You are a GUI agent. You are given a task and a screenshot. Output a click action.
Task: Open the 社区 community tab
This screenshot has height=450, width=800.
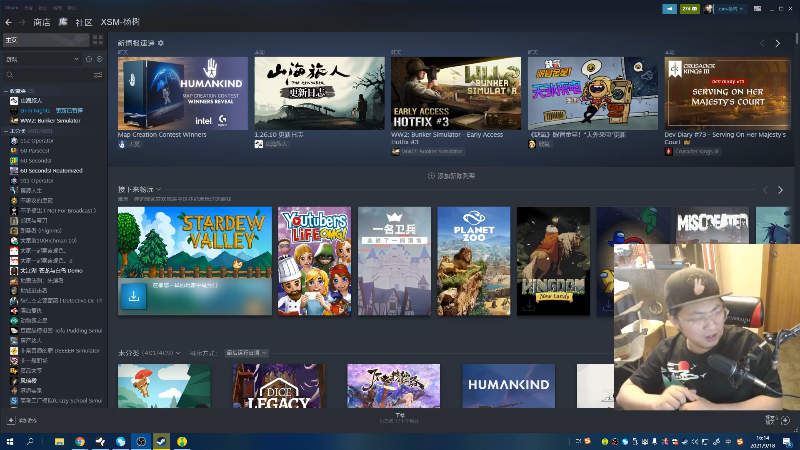[84, 22]
